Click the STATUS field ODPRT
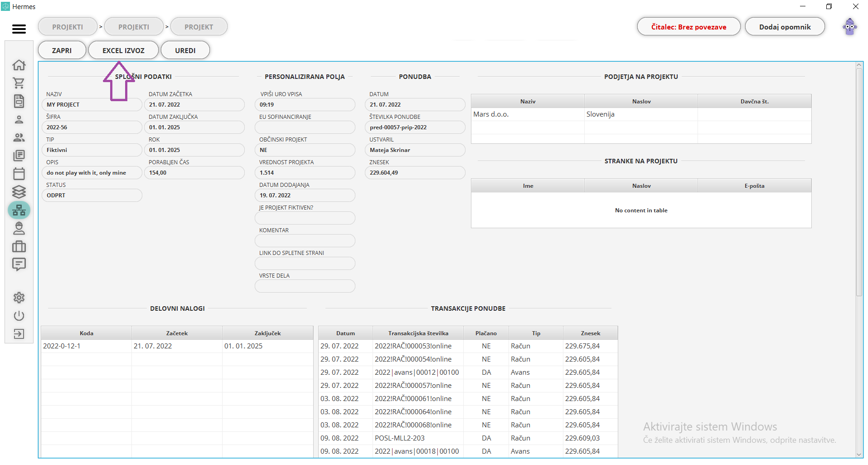Screen dimensions: 868x465 [92, 196]
